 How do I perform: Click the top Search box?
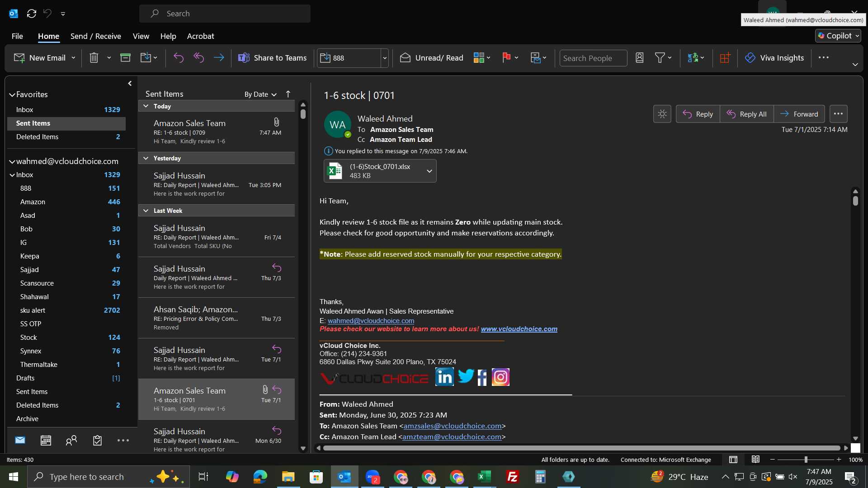pos(225,14)
